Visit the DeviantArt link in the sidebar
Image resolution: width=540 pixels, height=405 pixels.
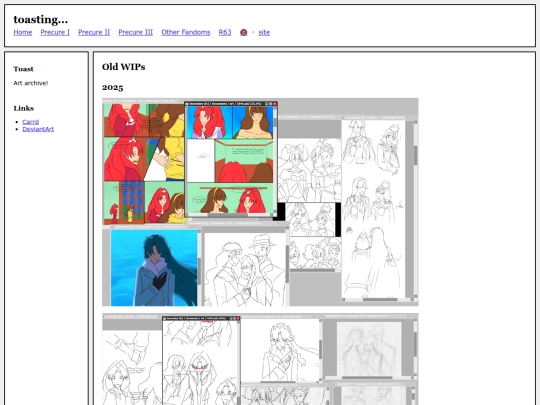pyautogui.click(x=38, y=129)
